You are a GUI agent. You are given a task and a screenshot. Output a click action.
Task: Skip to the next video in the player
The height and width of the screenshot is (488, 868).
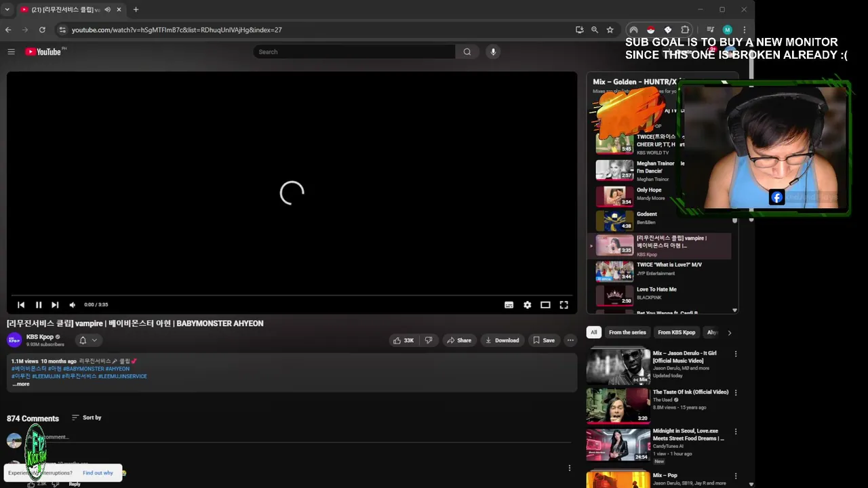click(55, 305)
